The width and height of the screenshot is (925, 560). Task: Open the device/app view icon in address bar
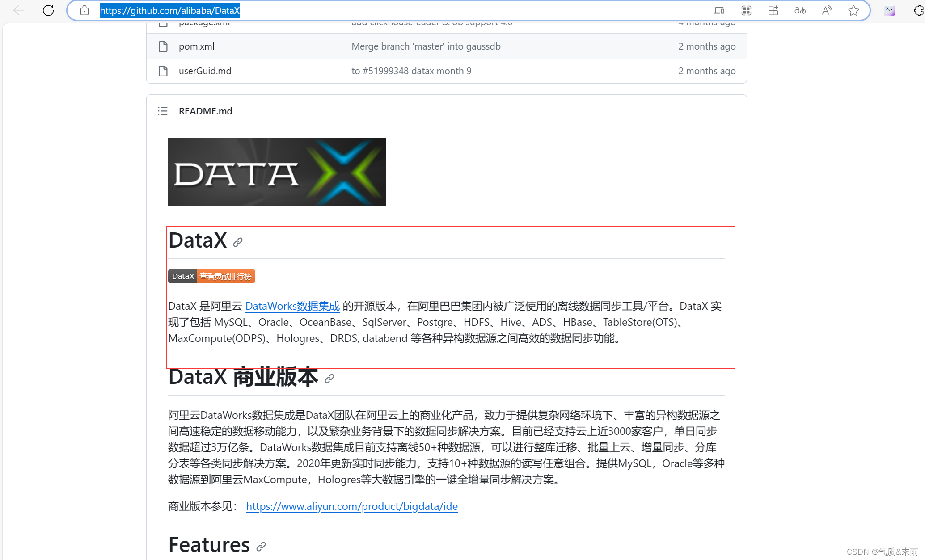[x=719, y=10]
